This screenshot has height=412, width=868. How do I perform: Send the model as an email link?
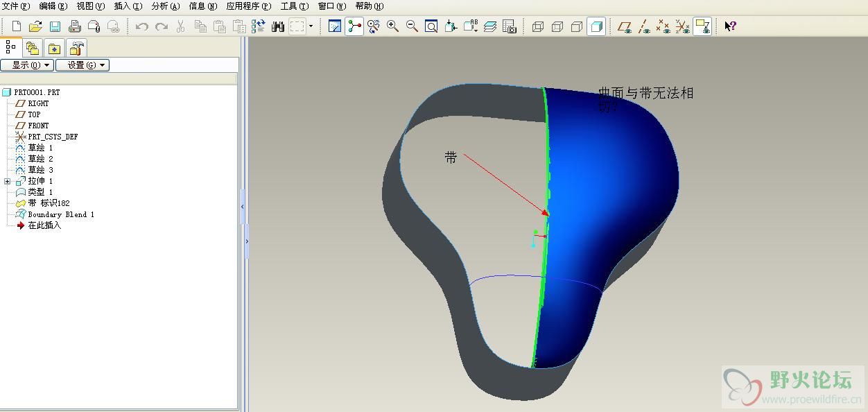click(113, 26)
